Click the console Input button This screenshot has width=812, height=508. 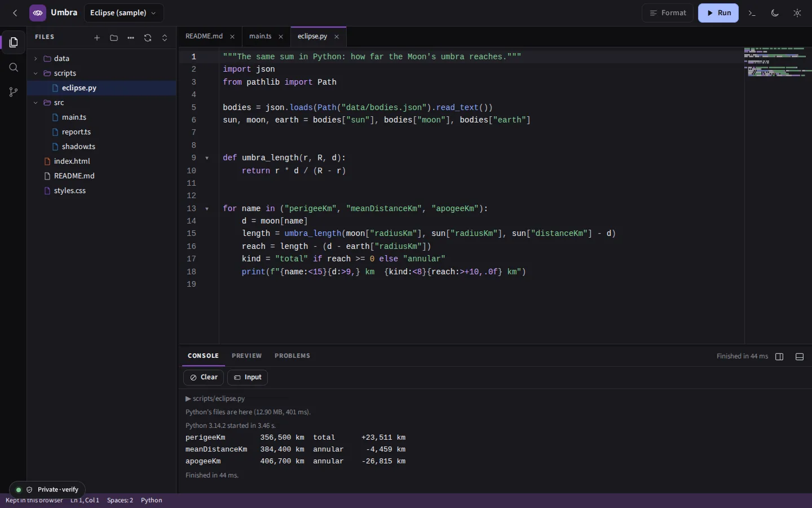pos(248,378)
